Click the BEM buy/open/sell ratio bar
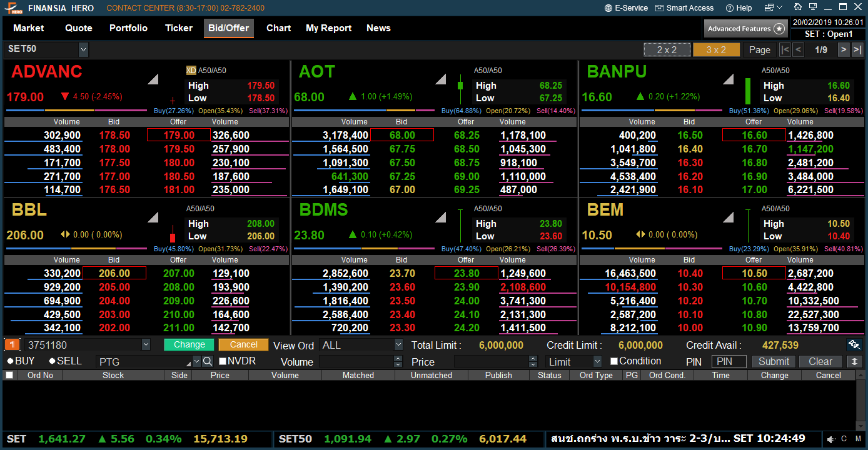Viewport: 868px width, 450px height. click(x=652, y=249)
